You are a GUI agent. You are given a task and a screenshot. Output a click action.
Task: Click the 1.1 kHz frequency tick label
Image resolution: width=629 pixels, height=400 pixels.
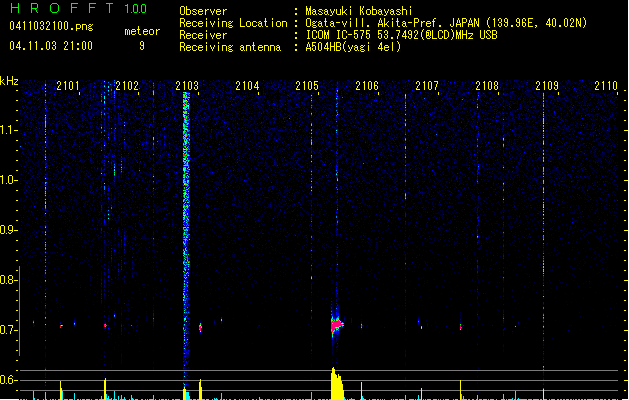8,130
